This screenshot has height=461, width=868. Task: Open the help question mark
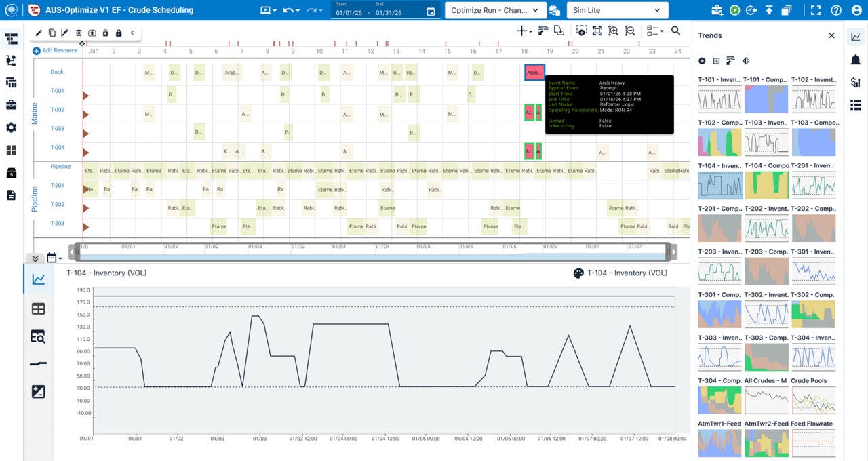pos(836,10)
